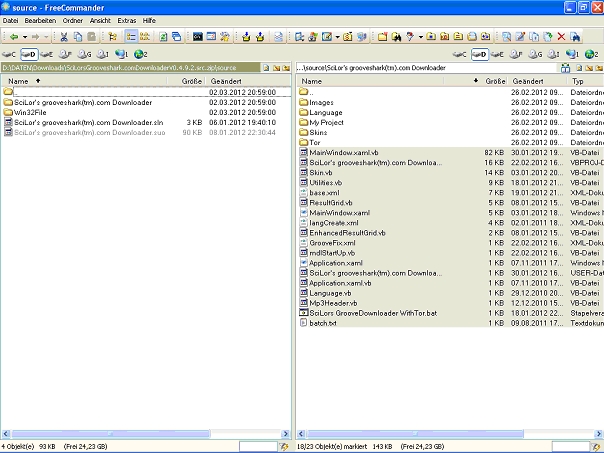Click right panel horizontal scrollbar thumb
This screenshot has width=604, height=453.
click(x=415, y=434)
